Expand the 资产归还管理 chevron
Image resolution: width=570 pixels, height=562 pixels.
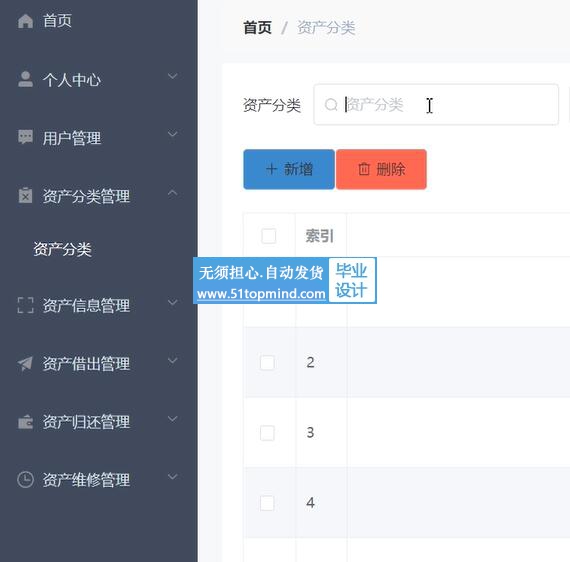[173, 418]
